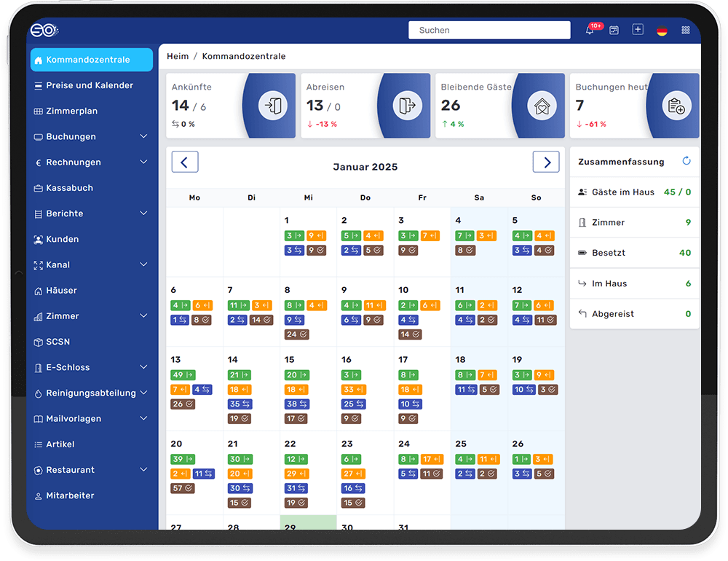Image resolution: width=728 pixels, height=561 pixels.
Task: Click the Suchen search field
Action: (489, 30)
